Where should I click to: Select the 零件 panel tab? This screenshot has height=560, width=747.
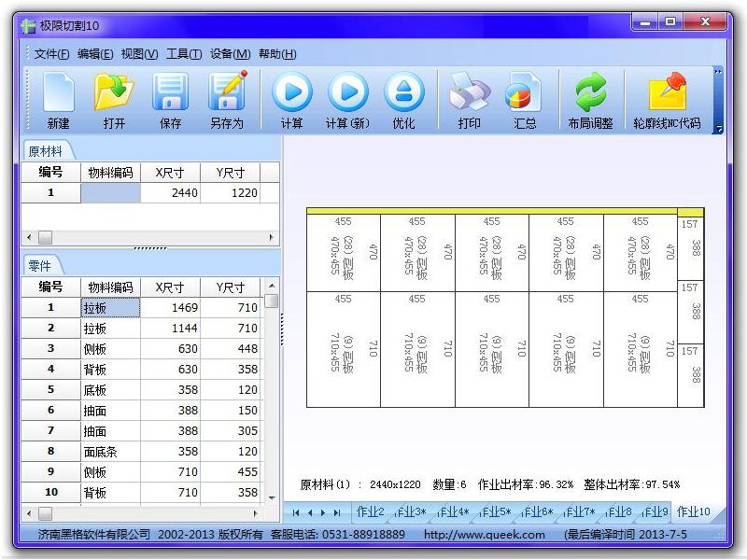pyautogui.click(x=40, y=266)
